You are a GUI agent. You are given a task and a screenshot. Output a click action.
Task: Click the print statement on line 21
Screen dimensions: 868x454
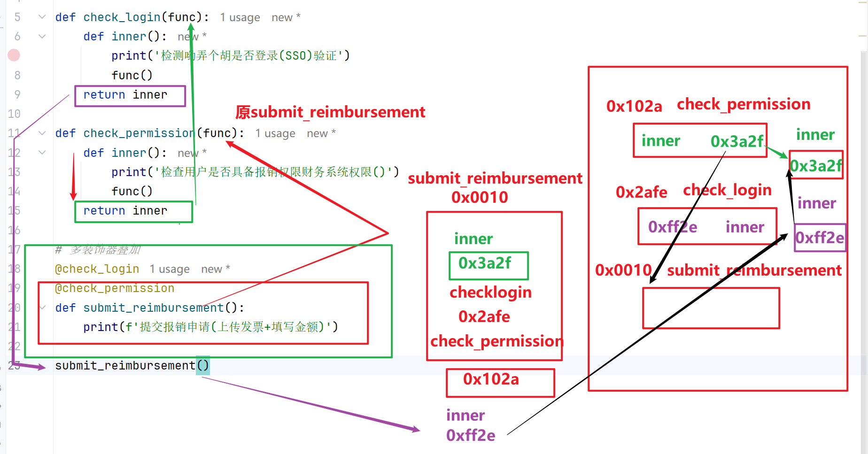tap(210, 327)
